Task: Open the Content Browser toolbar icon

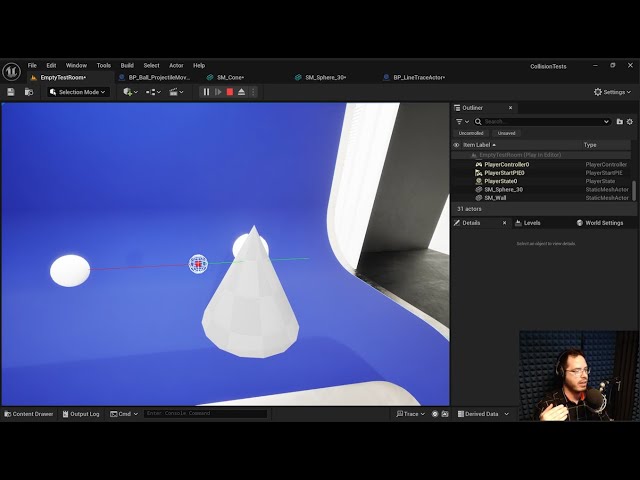Action: tap(29, 92)
